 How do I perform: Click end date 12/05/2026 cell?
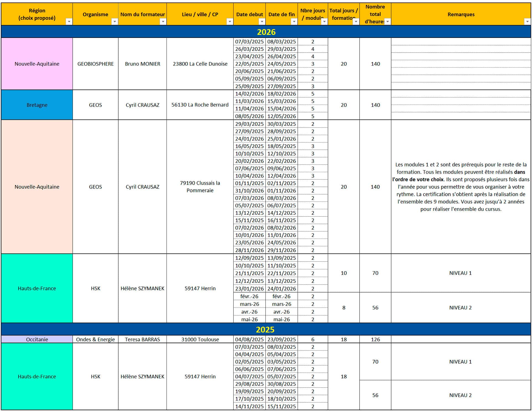(282, 116)
